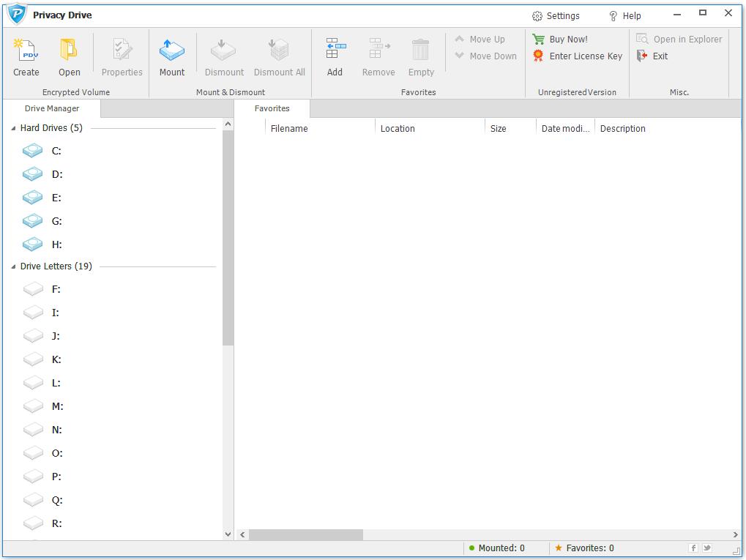Select free drive letter R:
The image size is (746, 560).
coord(42,523)
